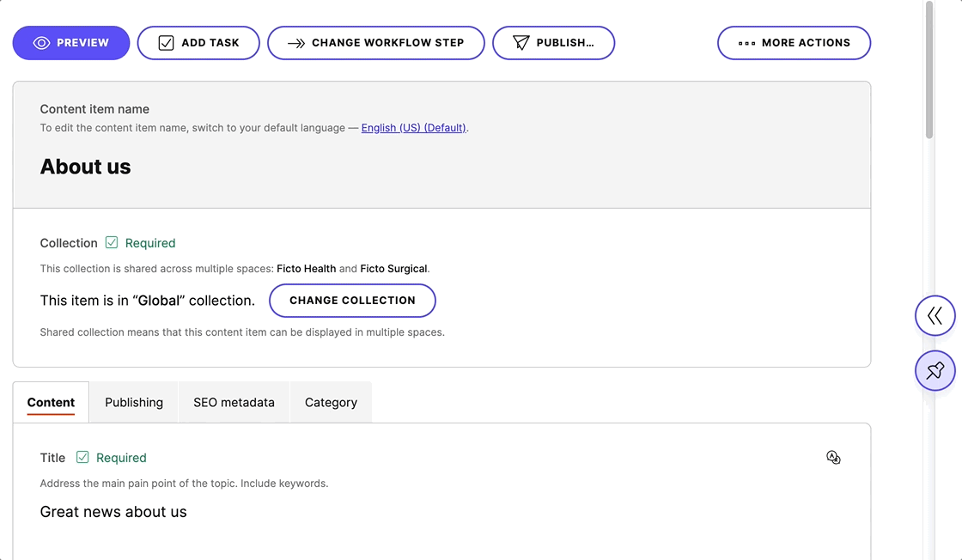
Task: Click the translate icon beside Title field
Action: pyautogui.click(x=833, y=458)
